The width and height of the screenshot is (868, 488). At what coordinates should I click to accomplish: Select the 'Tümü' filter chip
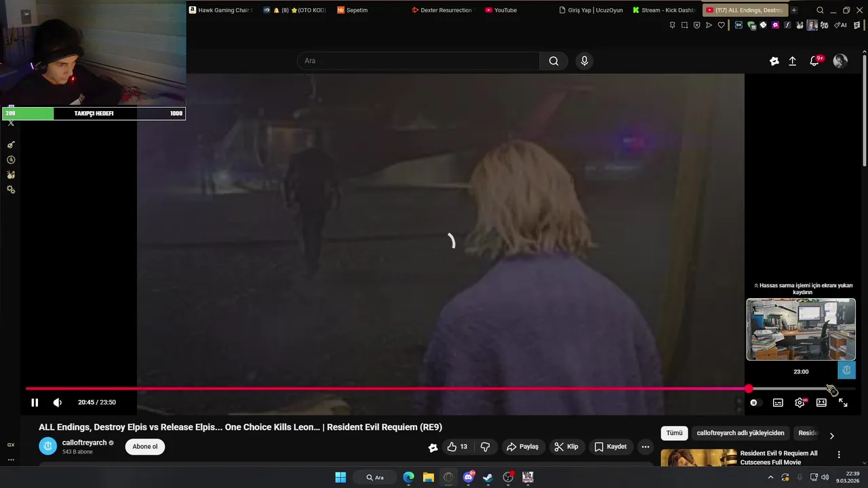click(674, 433)
